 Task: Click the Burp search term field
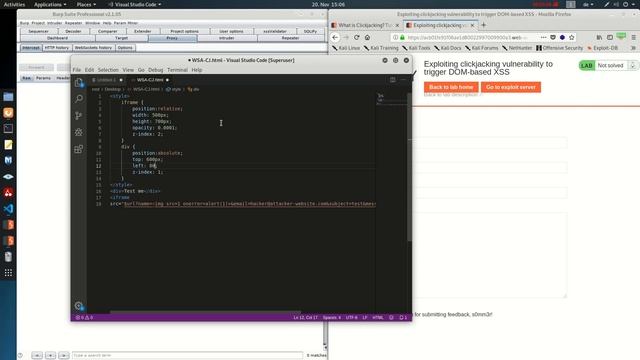[187, 356]
